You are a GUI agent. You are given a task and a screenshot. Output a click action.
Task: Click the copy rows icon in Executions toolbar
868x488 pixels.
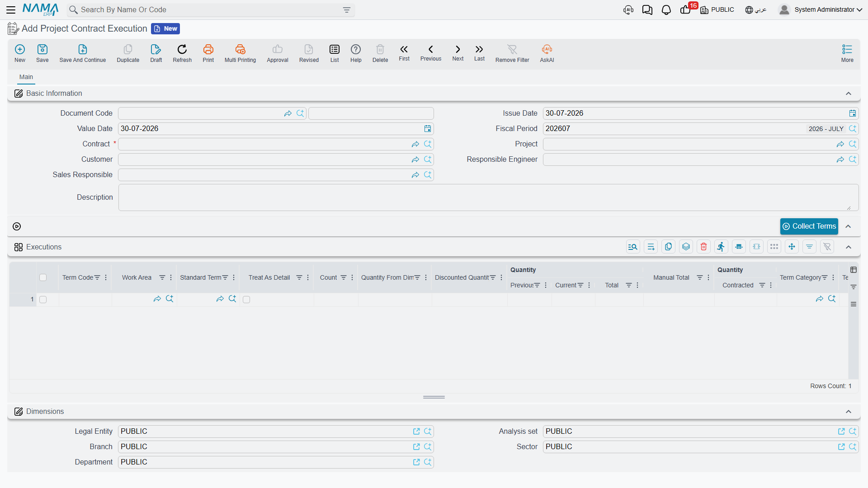click(668, 247)
